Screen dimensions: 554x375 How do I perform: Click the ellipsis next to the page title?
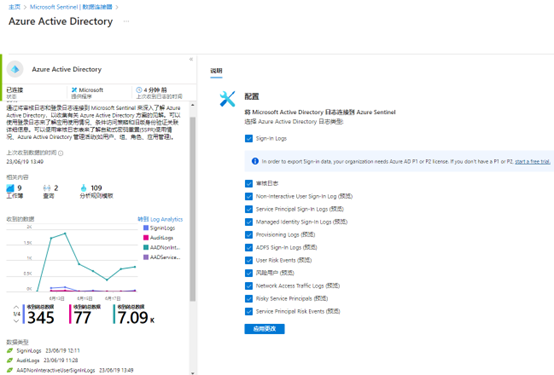click(x=126, y=22)
